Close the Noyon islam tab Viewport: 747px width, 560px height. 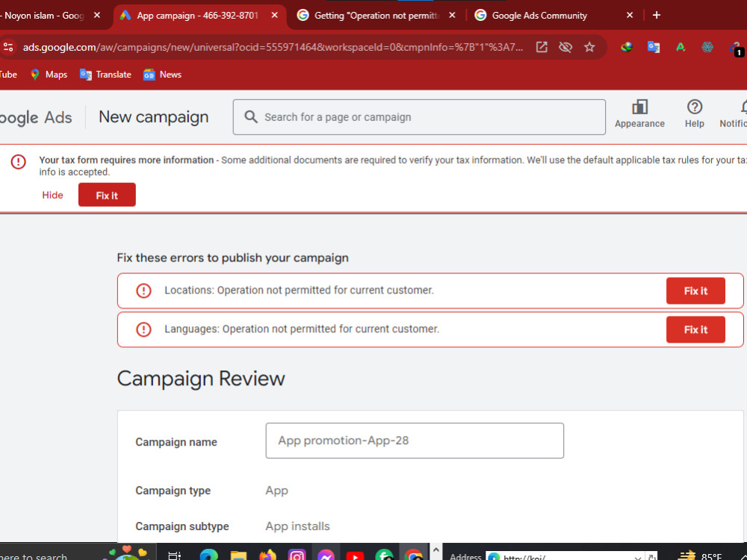pyautogui.click(x=96, y=15)
